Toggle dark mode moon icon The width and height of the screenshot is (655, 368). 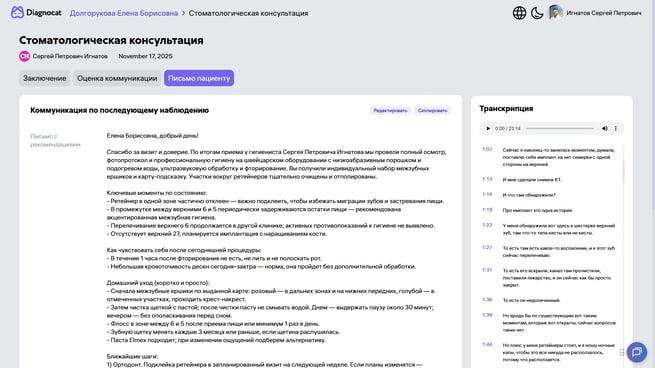coord(537,13)
